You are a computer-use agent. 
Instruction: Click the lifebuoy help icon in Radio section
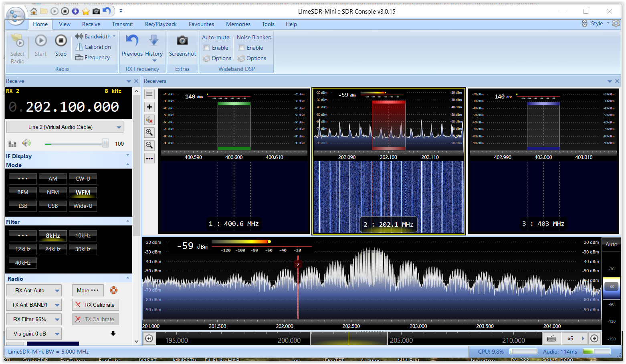point(114,290)
